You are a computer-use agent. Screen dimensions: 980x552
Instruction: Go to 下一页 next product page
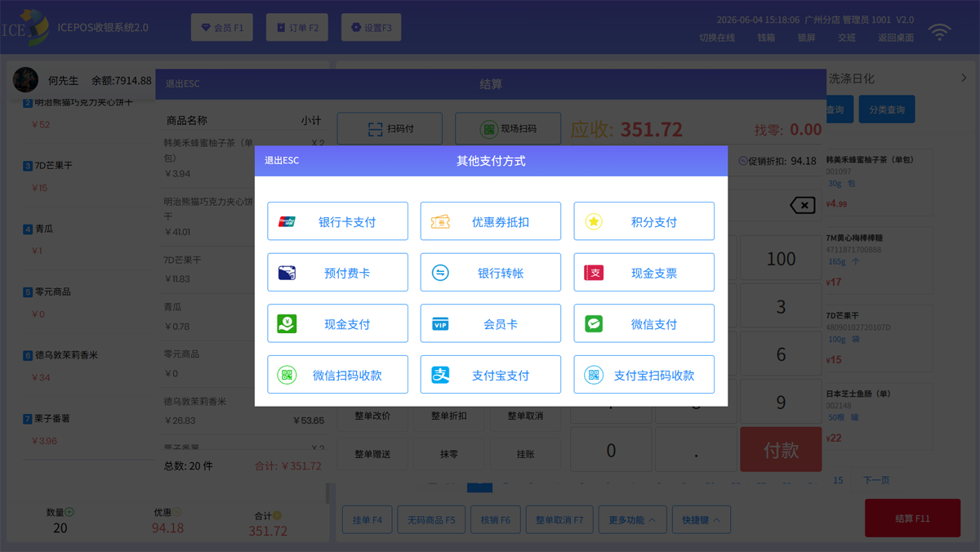[x=876, y=480]
